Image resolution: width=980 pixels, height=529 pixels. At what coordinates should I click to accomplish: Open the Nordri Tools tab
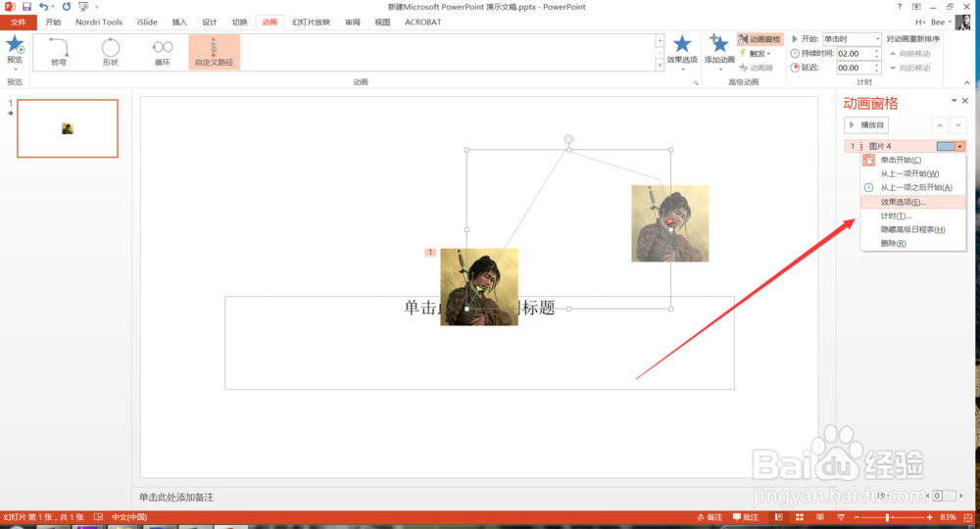point(99,22)
